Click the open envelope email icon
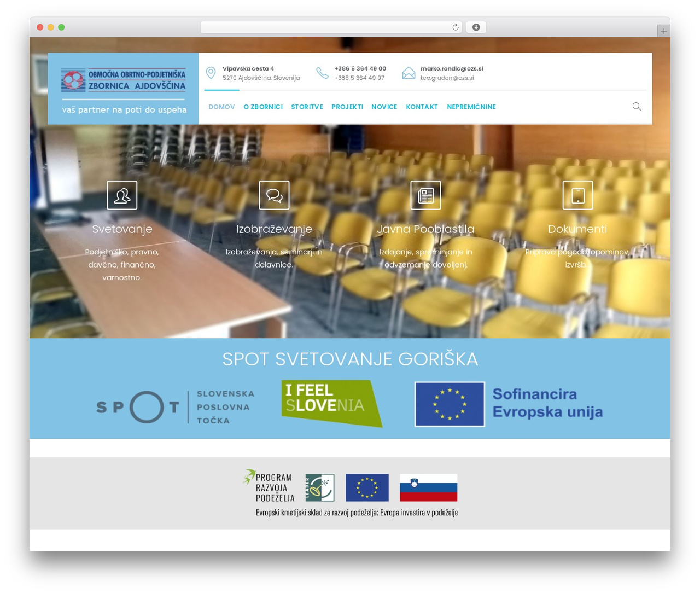 click(409, 73)
